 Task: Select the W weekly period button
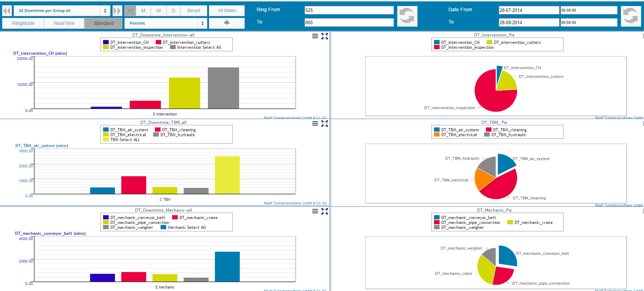click(158, 11)
